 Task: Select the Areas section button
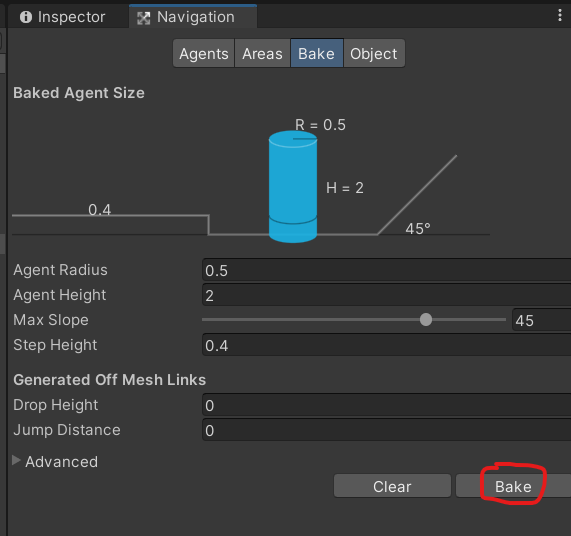coord(262,54)
